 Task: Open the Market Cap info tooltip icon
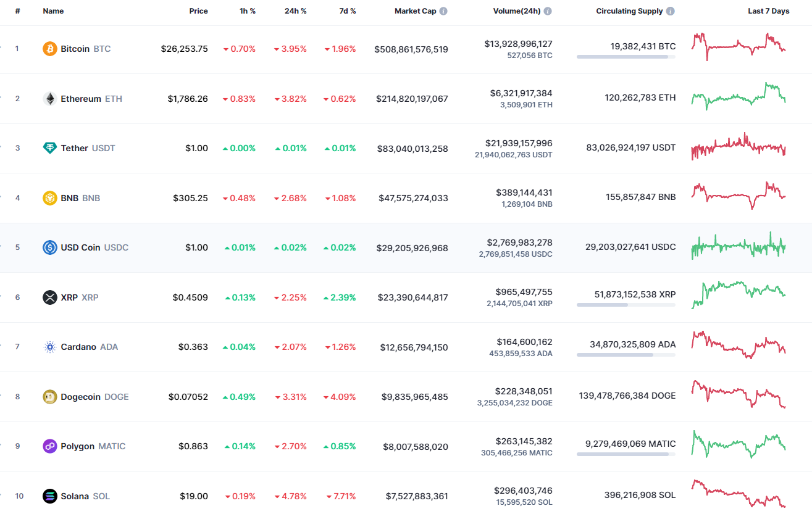(x=444, y=10)
